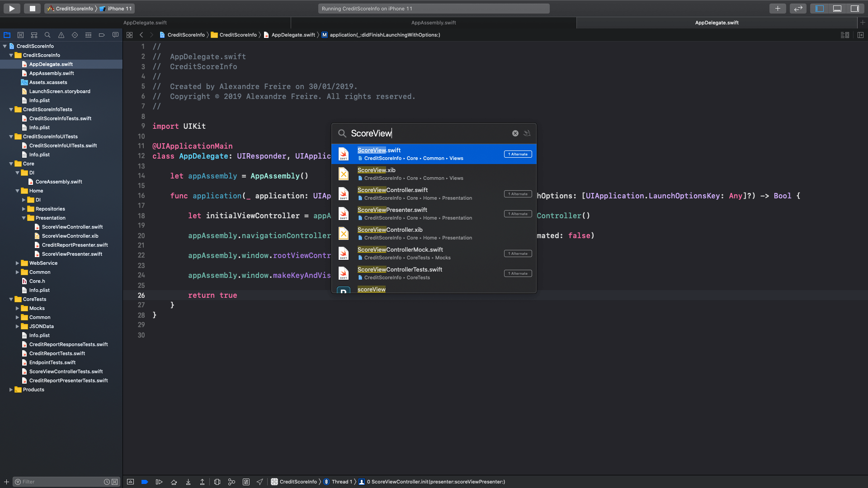
Task: Expand the WebService group in navigator
Action: click(x=17, y=263)
